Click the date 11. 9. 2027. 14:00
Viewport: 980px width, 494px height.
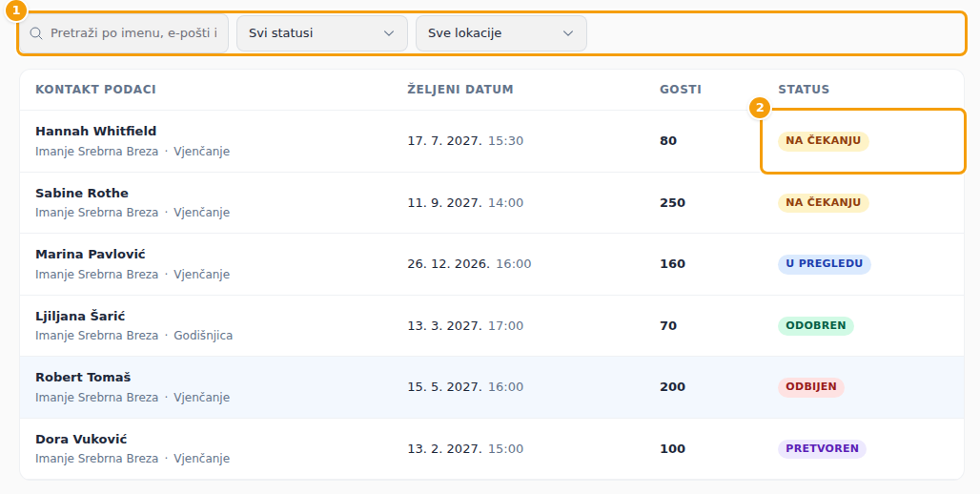click(x=465, y=202)
